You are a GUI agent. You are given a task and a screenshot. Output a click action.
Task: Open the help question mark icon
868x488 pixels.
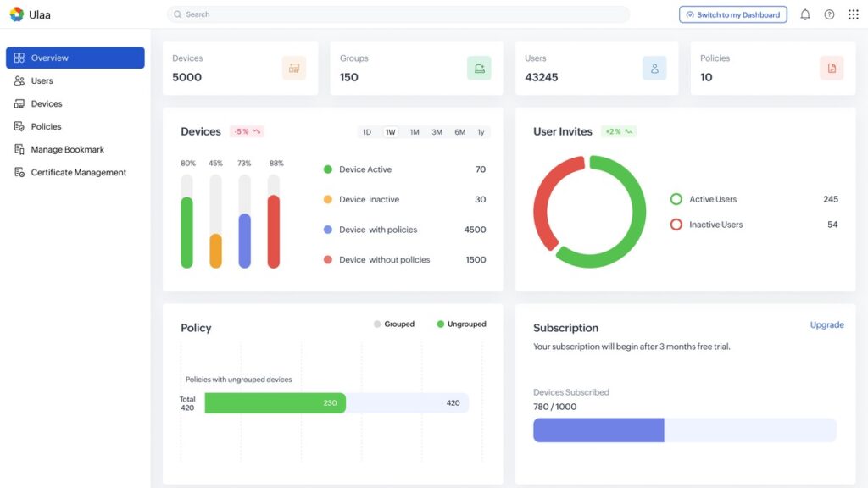[x=829, y=14]
